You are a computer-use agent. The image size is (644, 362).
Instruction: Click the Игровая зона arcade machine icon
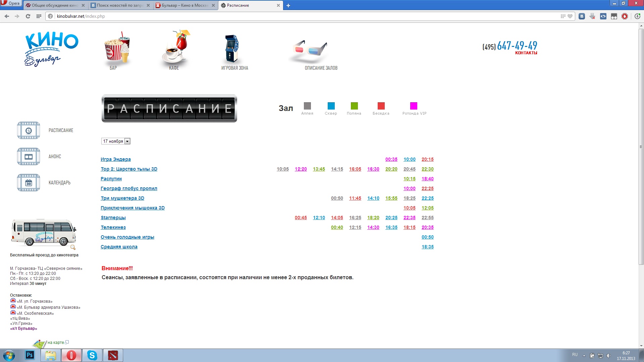[231, 49]
